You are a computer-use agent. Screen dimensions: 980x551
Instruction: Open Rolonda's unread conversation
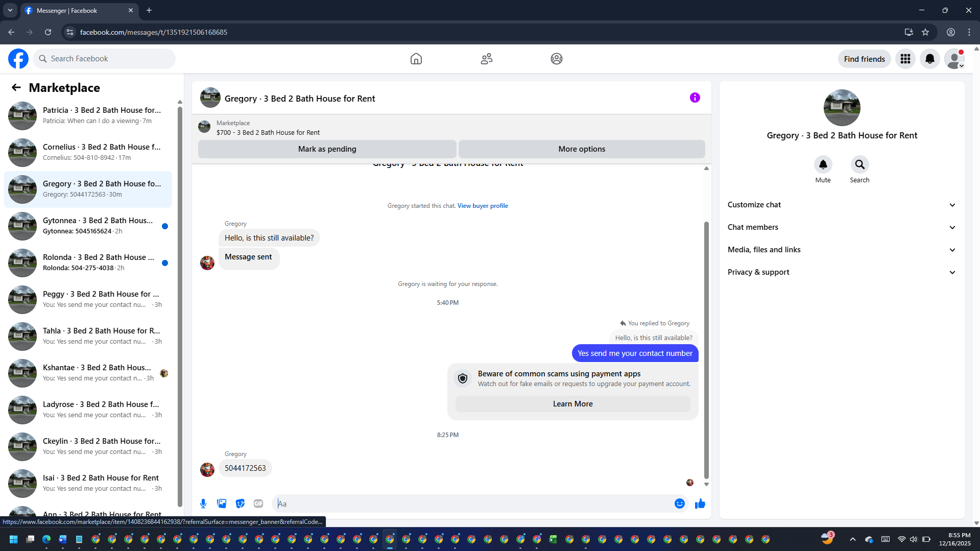[x=88, y=262]
